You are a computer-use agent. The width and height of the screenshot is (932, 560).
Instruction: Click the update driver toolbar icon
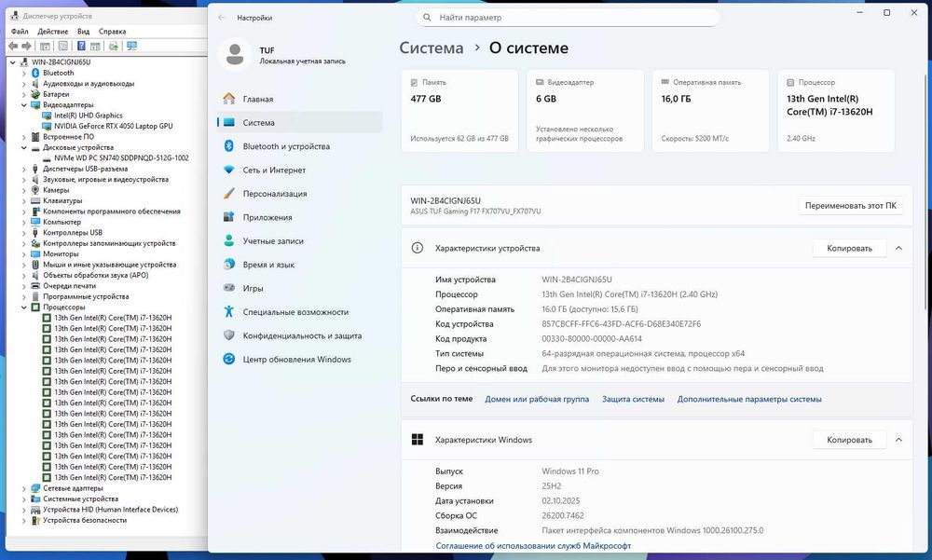(x=114, y=46)
